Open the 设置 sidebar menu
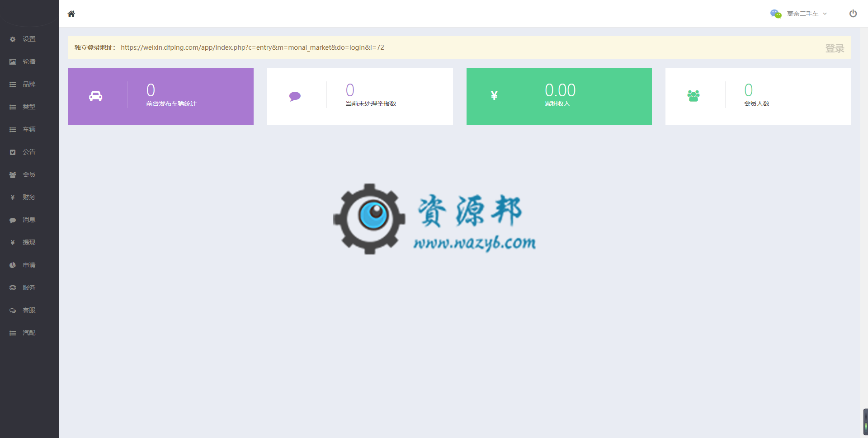The height and width of the screenshot is (438, 868). tap(29, 39)
